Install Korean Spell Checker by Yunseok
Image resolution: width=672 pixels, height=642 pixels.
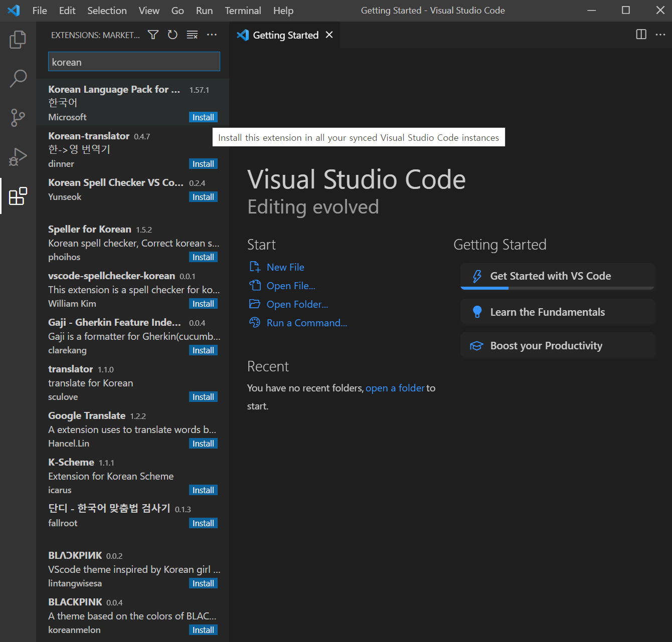[203, 197]
